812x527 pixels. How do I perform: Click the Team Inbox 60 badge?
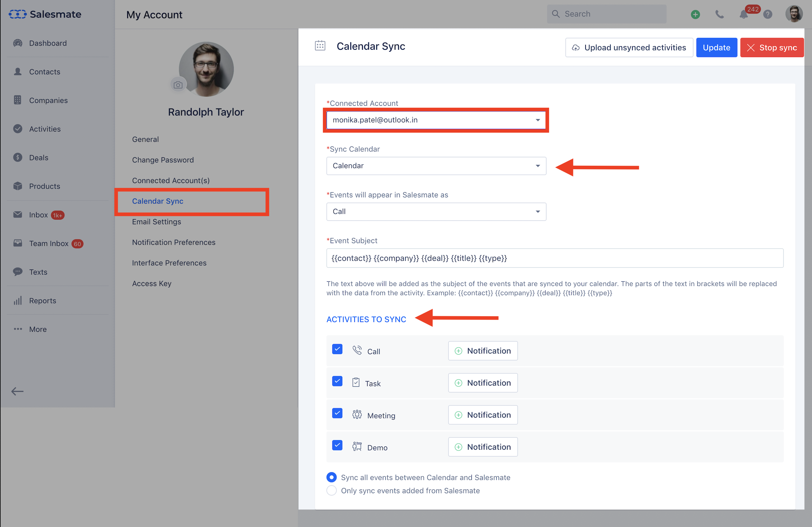[78, 244]
